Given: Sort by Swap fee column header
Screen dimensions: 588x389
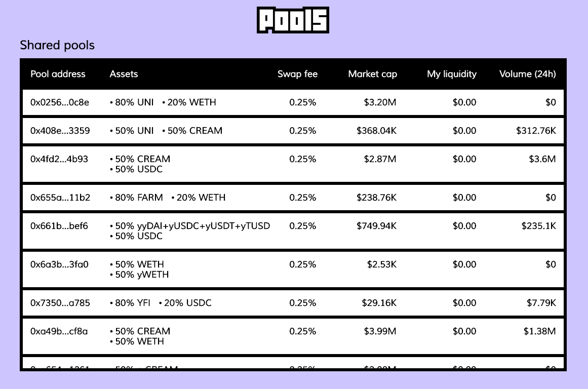Looking at the screenshot, I should 297,74.
